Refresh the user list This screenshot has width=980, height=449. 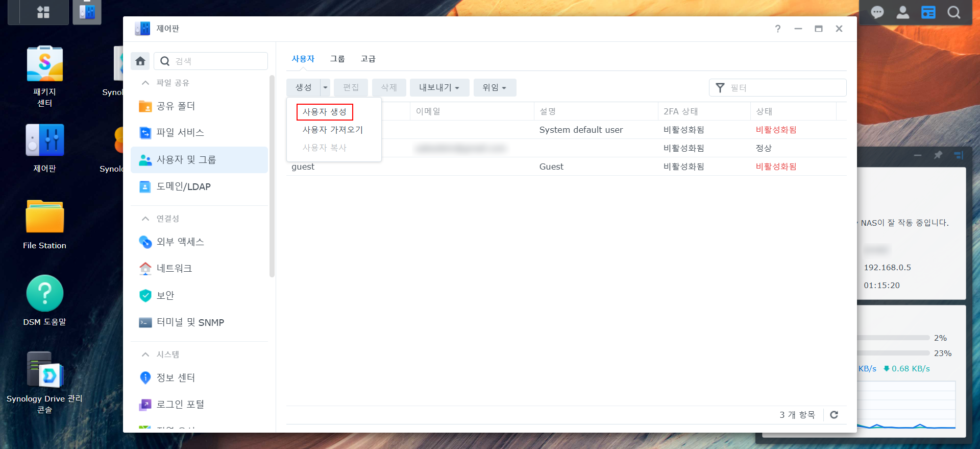click(x=834, y=415)
